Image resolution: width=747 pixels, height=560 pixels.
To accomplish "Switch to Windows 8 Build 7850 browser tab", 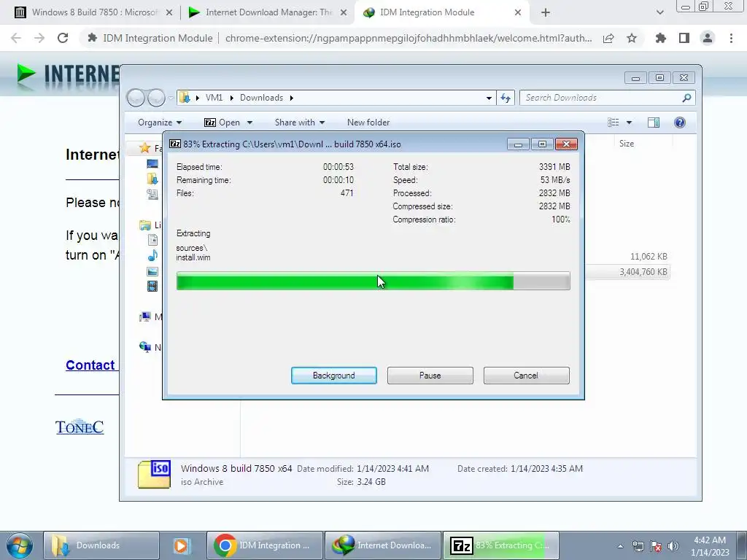I will (94, 12).
